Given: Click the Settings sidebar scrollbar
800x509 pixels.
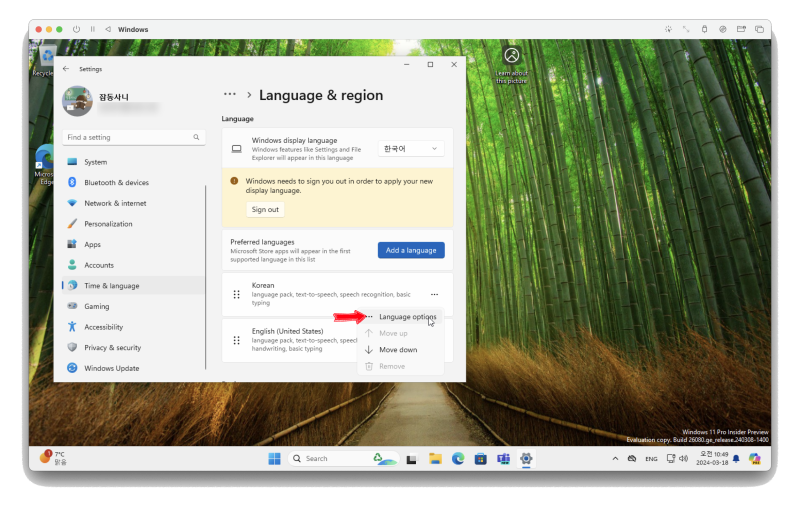Looking at the screenshot, I should click(x=206, y=277).
